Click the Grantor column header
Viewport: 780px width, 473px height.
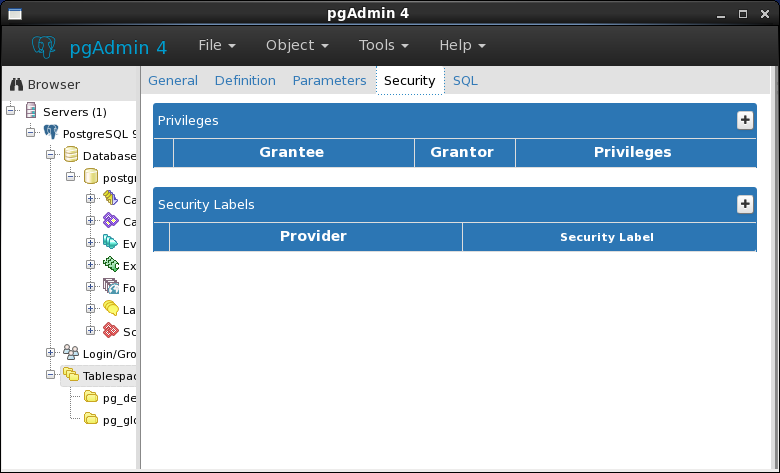465,152
